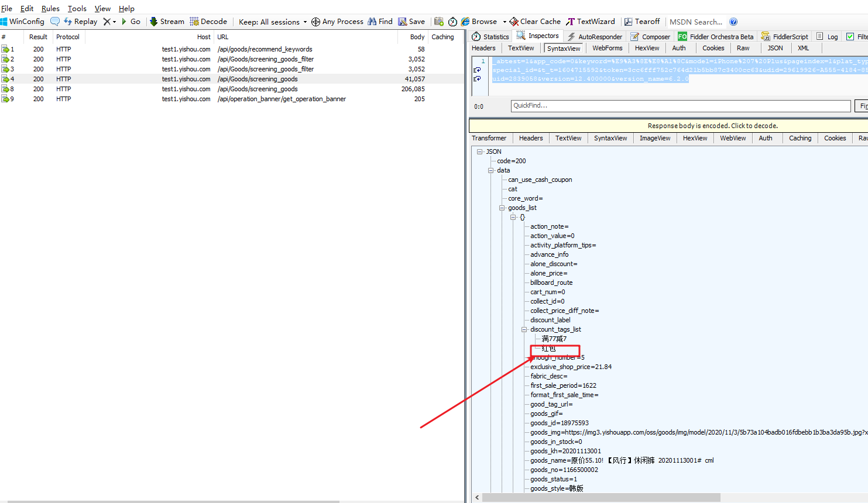This screenshot has width=868, height=503.
Task: Select the request WebForms tab
Action: [x=607, y=48]
